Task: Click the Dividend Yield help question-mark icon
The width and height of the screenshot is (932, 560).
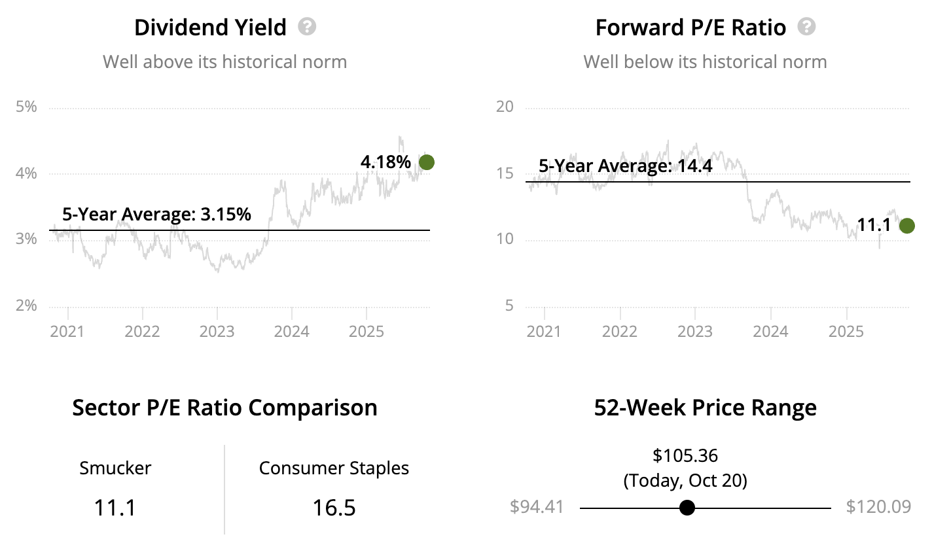Action: (307, 27)
